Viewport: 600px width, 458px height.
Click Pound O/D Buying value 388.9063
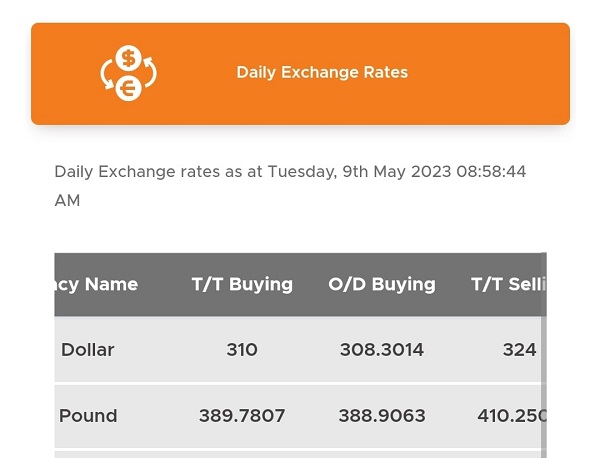pyautogui.click(x=382, y=416)
